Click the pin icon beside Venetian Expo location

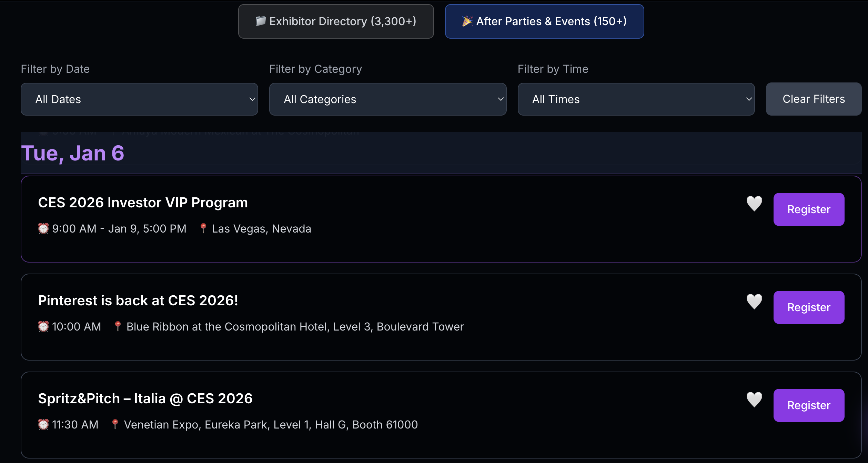115,424
